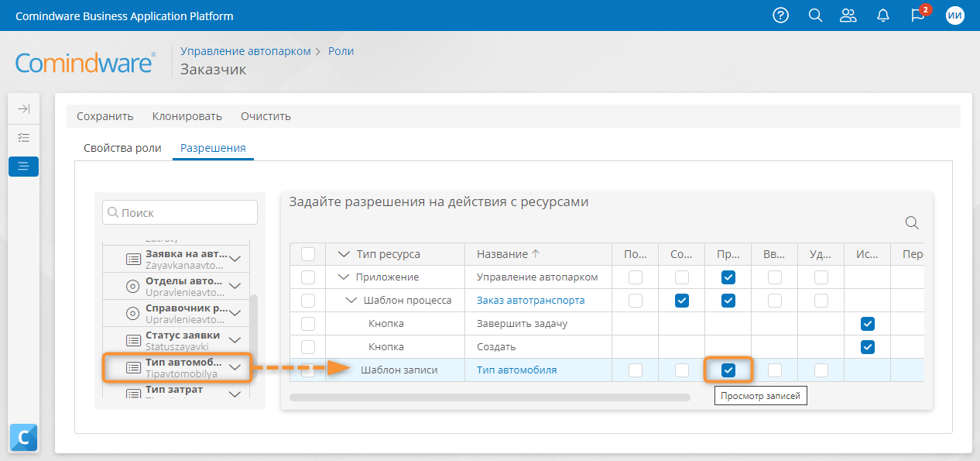Expand the Заявка на авт... list item chevron
Image resolution: width=980 pixels, height=461 pixels.
[x=236, y=259]
